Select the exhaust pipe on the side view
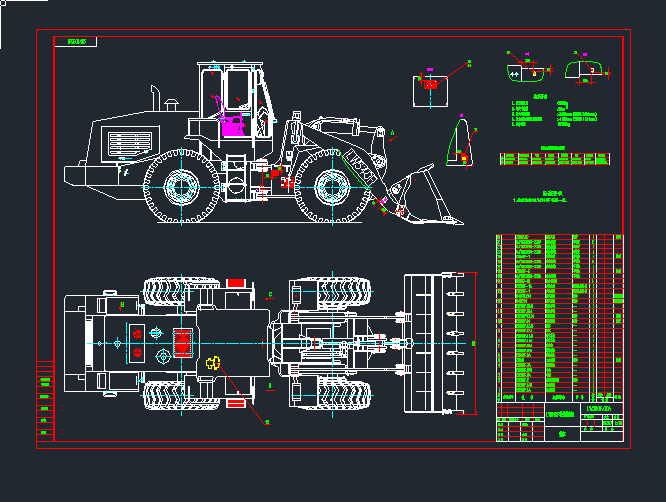This screenshot has width=666, height=502. click(156, 98)
